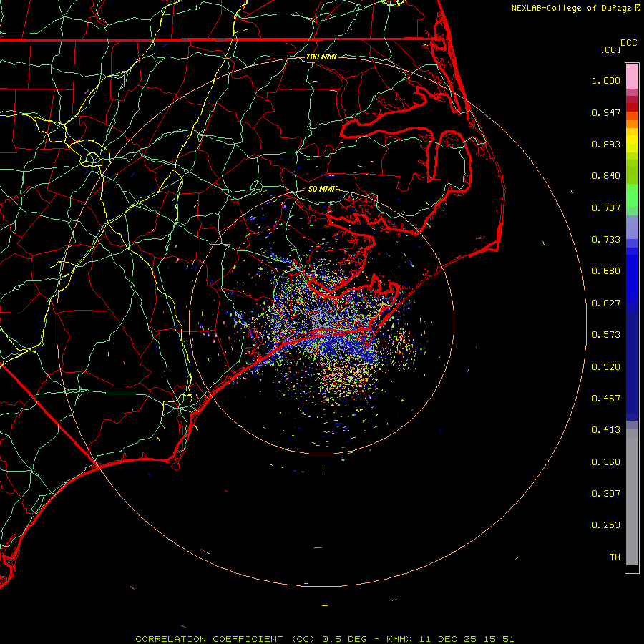Click the 0.360 value on the color scale
Viewport: 644px width, 644px height.
point(606,462)
